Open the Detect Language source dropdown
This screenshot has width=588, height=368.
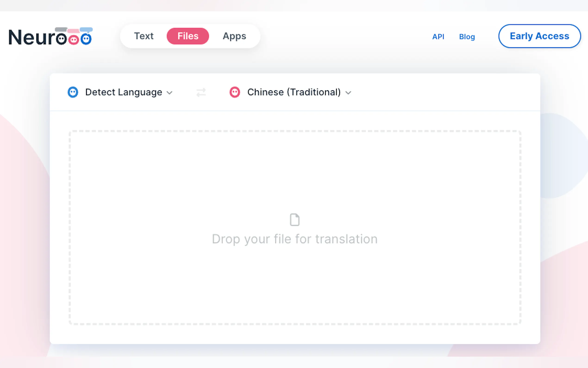point(123,92)
